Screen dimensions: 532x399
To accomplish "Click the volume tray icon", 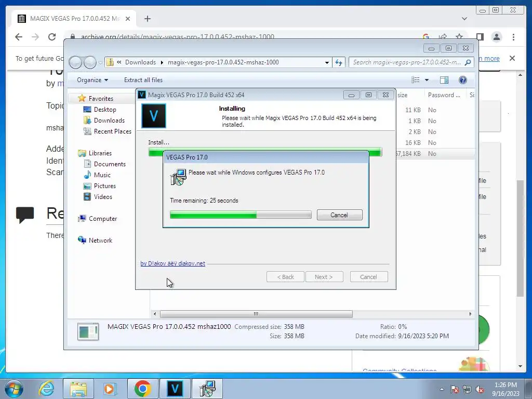I will 480,389.
